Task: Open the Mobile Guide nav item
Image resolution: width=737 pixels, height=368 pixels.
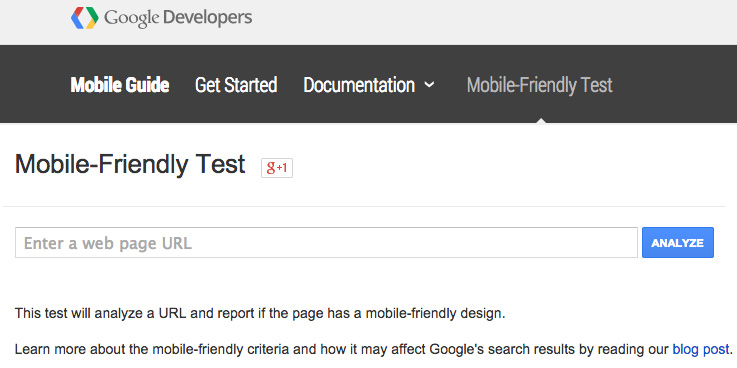Action: pos(120,85)
